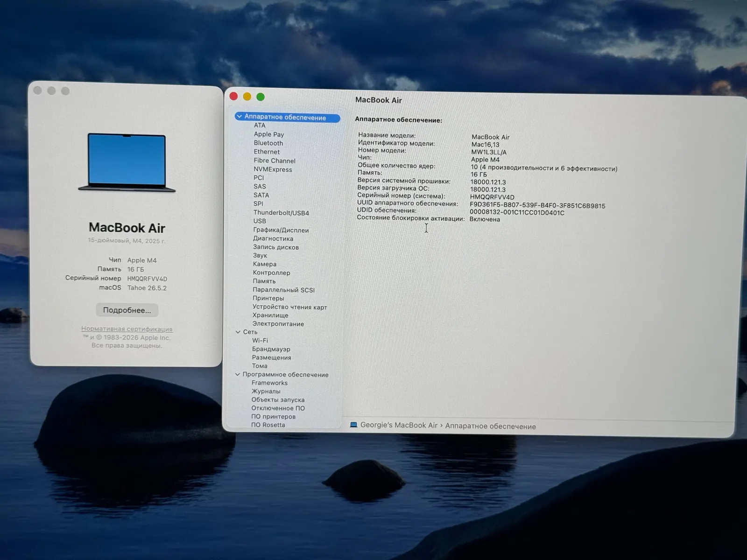Screen dimensions: 747x560
Task: Select Память in the hardware sidebar list
Action: tap(264, 281)
